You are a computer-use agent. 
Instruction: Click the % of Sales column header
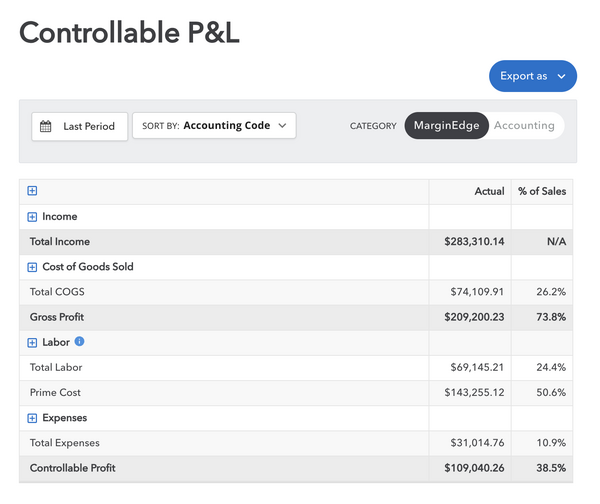(x=542, y=191)
